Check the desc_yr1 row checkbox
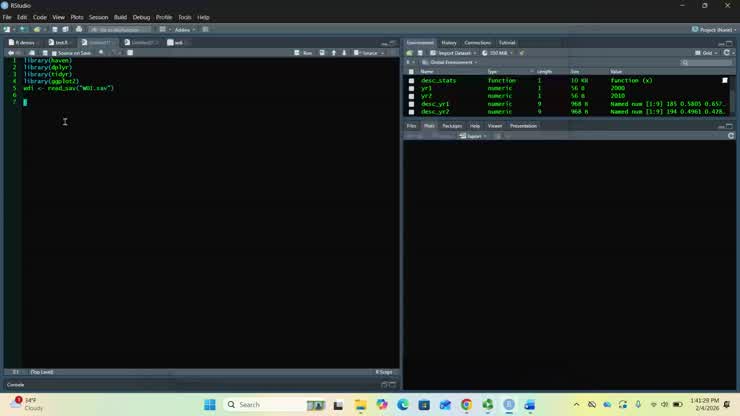This screenshot has width=740, height=416. [411, 104]
